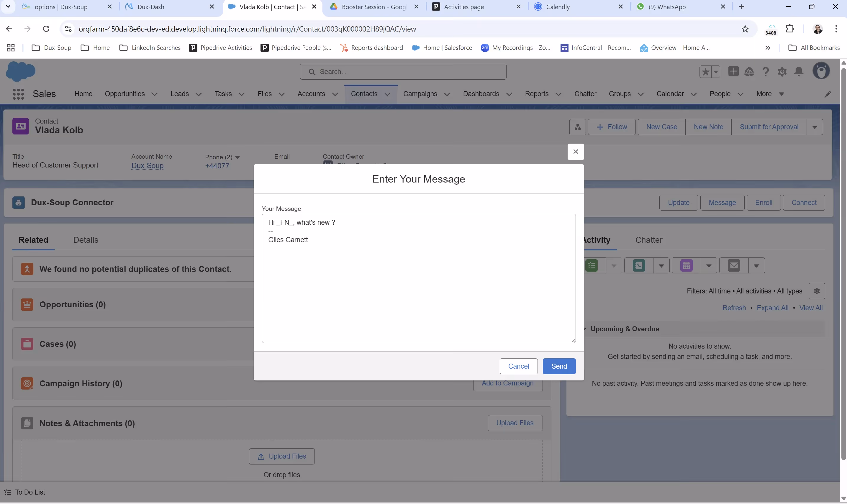Click the Favorites star icon

[x=705, y=72]
